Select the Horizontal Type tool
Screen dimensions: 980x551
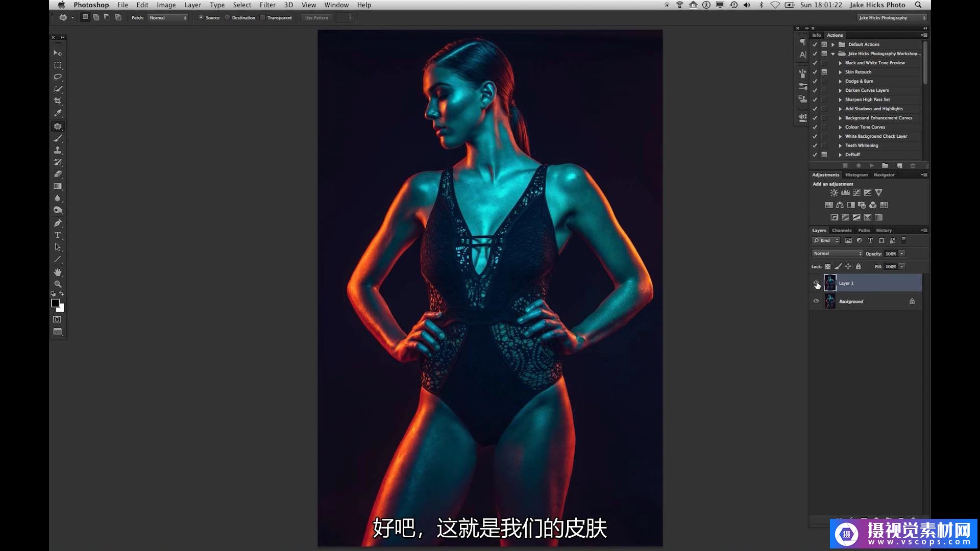point(58,235)
